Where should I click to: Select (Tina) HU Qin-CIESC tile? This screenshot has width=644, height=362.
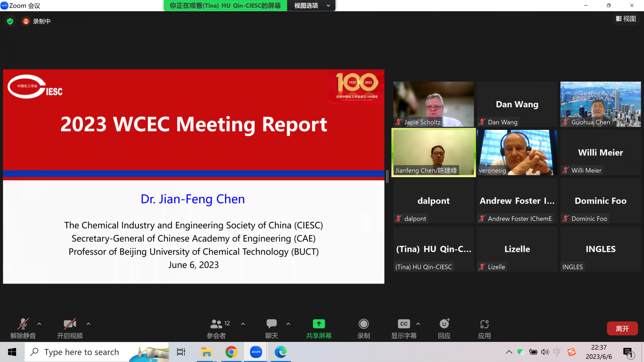[x=433, y=249]
